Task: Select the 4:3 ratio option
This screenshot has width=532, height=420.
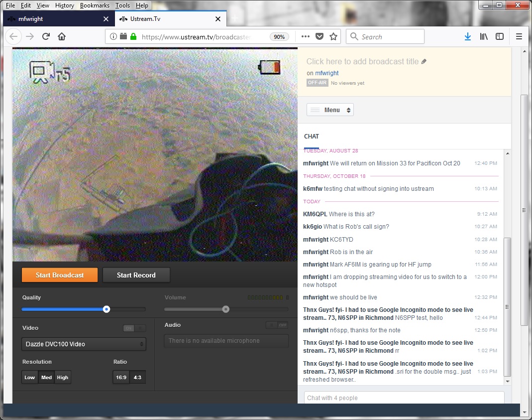Action: pos(137,377)
